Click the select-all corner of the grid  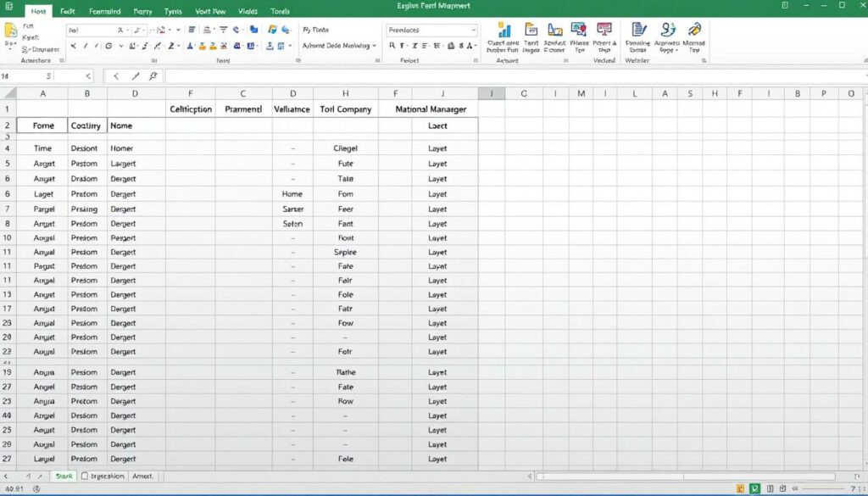pyautogui.click(x=8, y=93)
